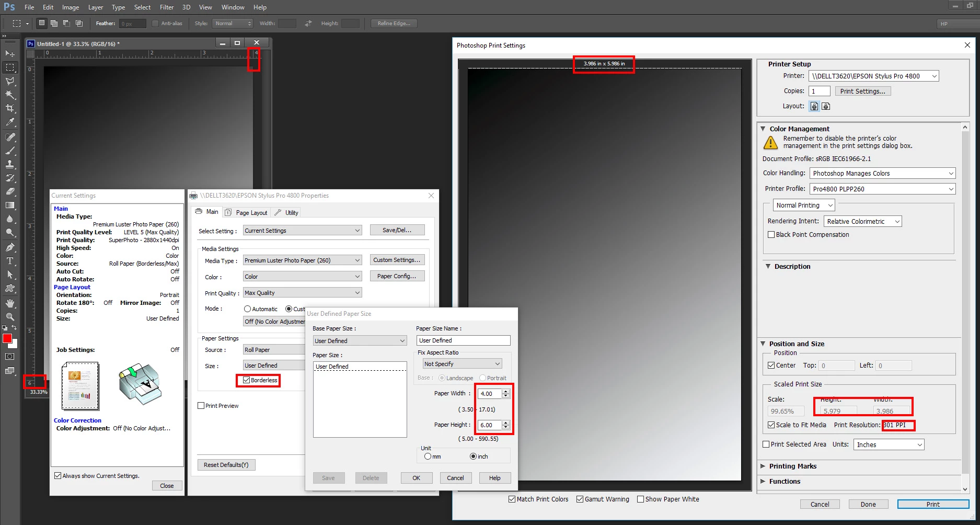This screenshot has height=525, width=980.
Task: Select the Custom Shape tool
Action: pos(10,288)
